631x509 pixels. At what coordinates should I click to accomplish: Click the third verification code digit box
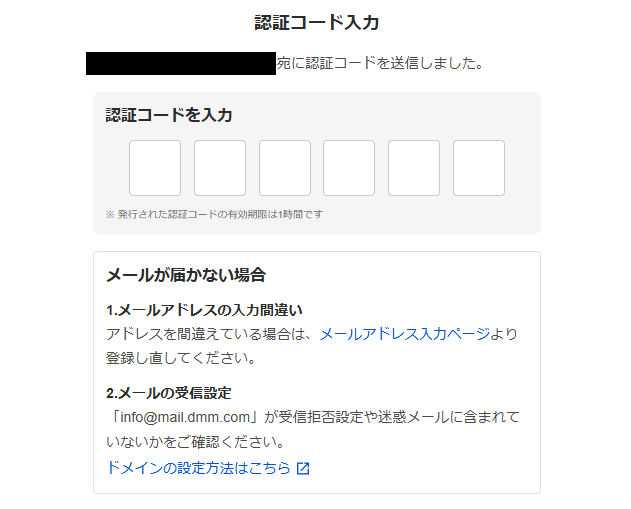pyautogui.click(x=285, y=168)
